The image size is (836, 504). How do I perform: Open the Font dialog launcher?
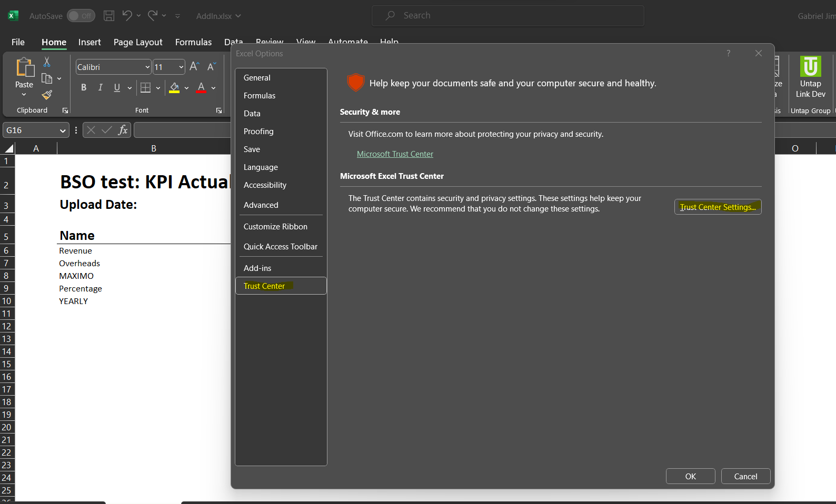coord(219,110)
